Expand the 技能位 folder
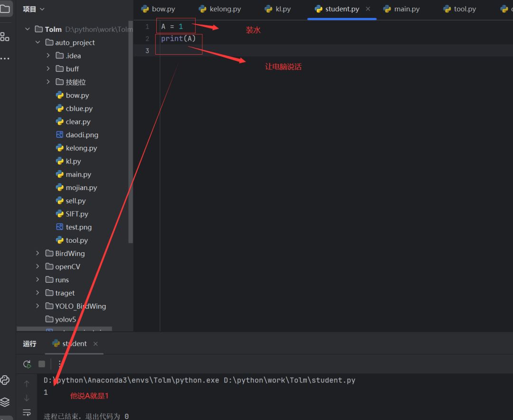513x420 pixels. [x=48, y=82]
